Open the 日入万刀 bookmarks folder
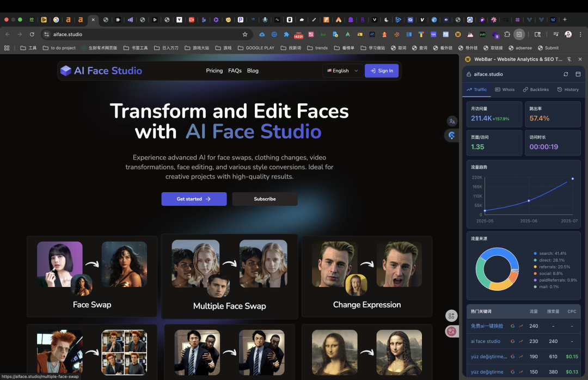 click(166, 48)
